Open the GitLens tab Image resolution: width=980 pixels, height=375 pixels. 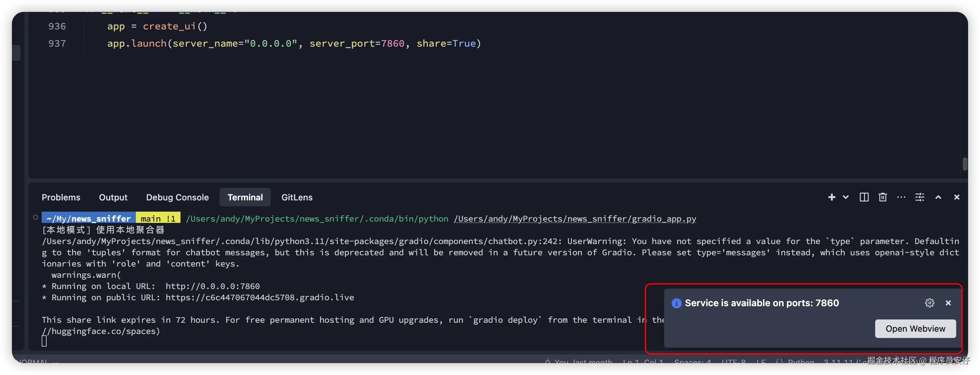click(297, 197)
